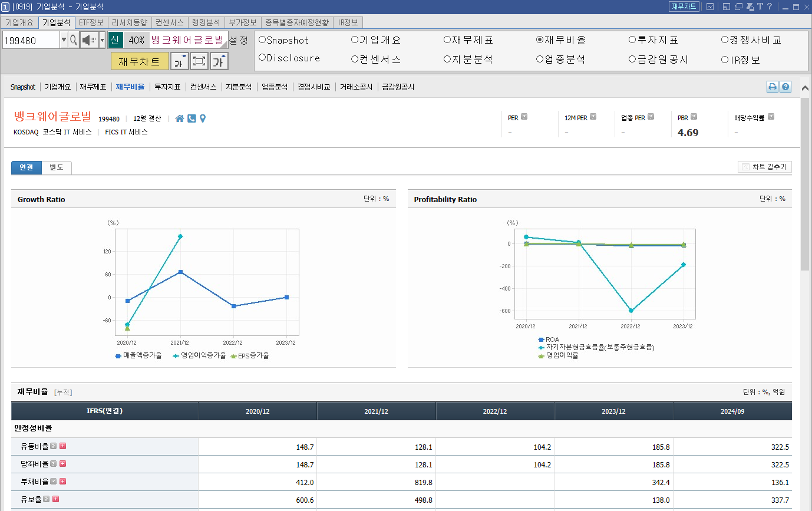Open the 리서치동향 top tab
Image resolution: width=812 pixels, height=511 pixels.
click(129, 22)
